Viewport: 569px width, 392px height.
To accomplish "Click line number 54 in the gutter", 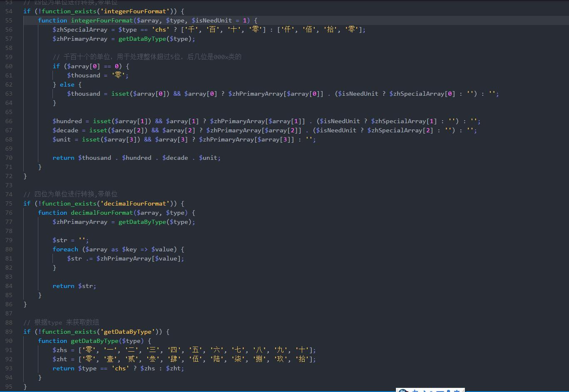I will [9, 11].
